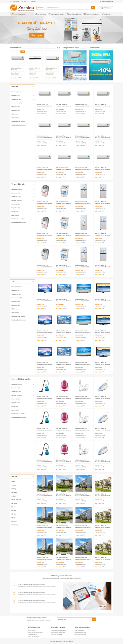Click the Mua nhà trong tầm tay icon
The height and width of the screenshot is (644, 123).
[68, 14]
